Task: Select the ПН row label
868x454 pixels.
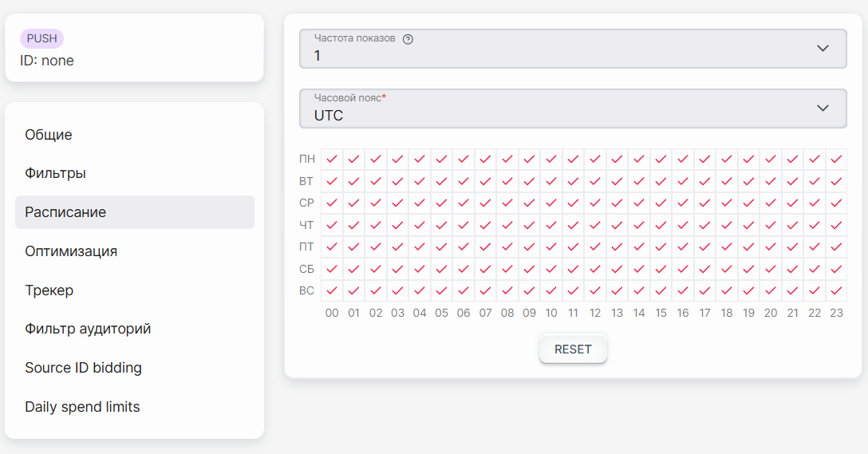Action: [x=306, y=160]
